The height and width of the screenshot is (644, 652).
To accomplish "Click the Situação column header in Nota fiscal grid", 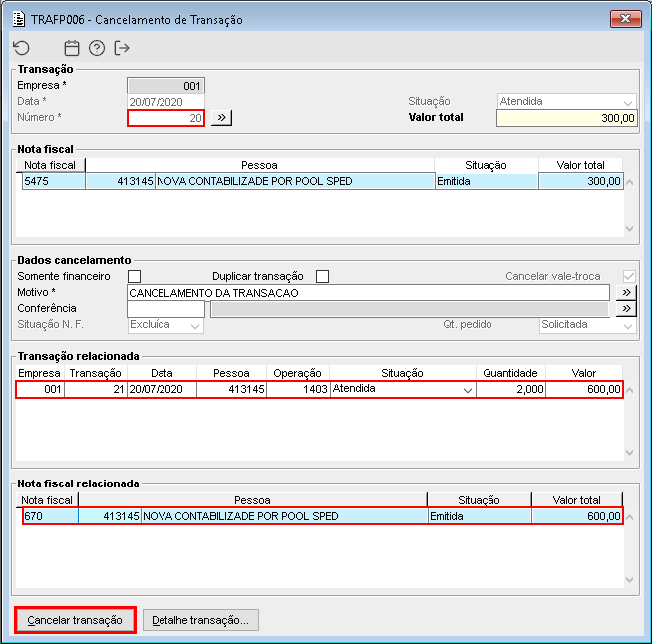I will [487, 165].
